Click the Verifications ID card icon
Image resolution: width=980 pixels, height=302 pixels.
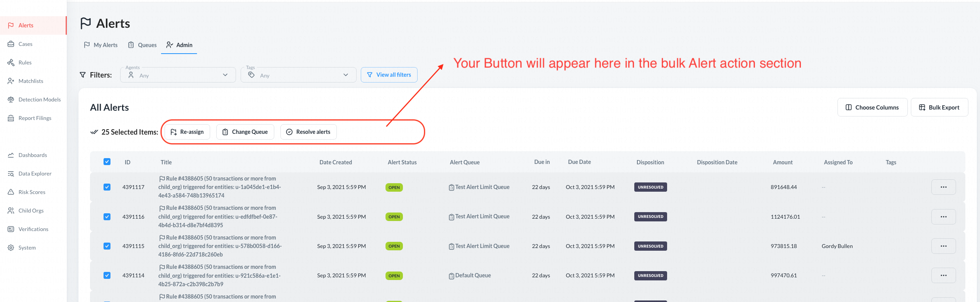pyautogui.click(x=11, y=229)
